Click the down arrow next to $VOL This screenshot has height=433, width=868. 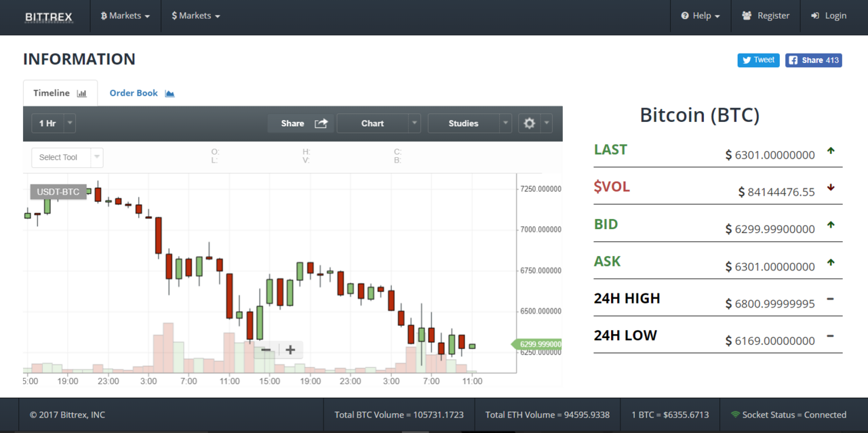point(831,188)
